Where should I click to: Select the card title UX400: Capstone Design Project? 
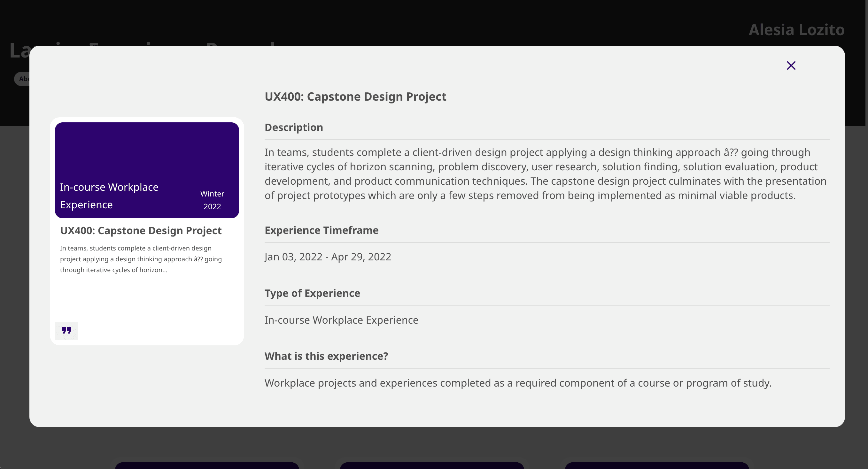point(141,230)
